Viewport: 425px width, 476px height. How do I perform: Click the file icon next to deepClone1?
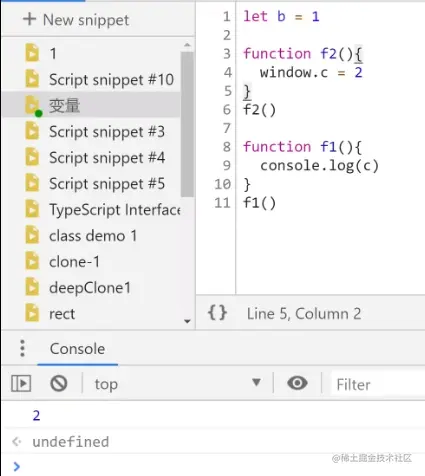pos(32,287)
